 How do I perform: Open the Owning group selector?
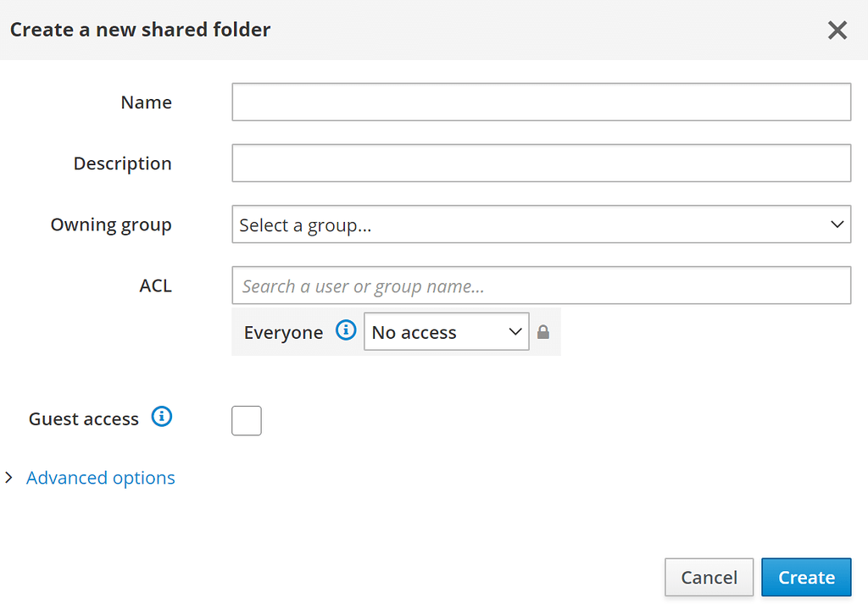542,224
